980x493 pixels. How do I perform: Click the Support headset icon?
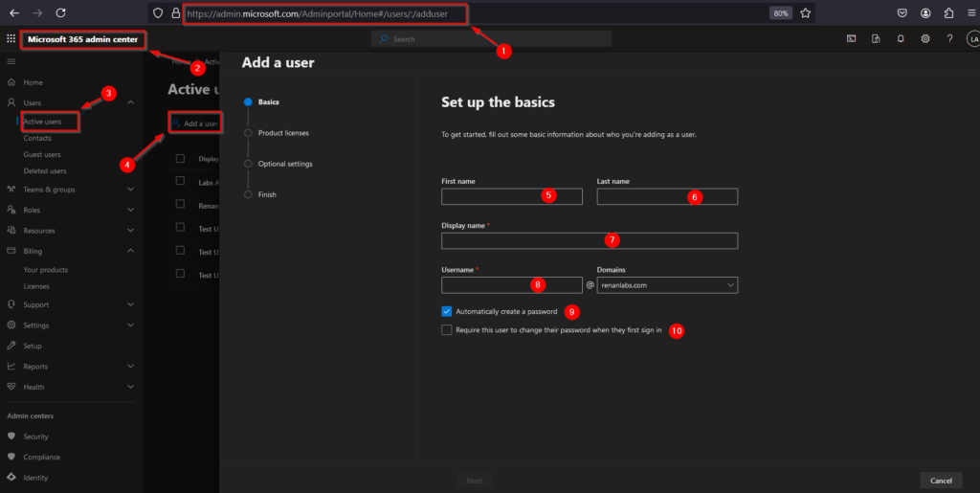(x=11, y=304)
